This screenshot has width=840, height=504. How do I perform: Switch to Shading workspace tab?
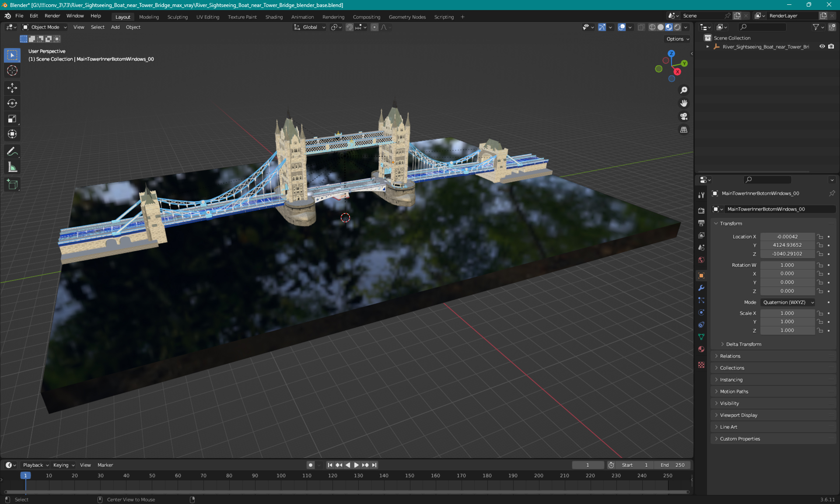[274, 17]
